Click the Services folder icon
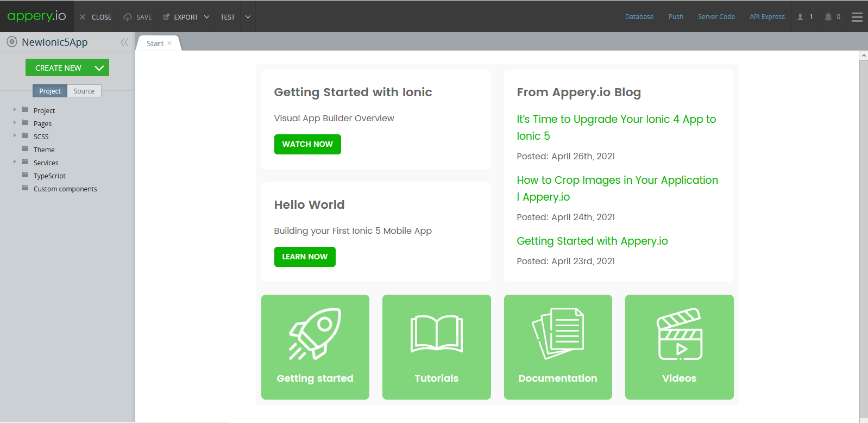Screen dimensions: 868x423 point(25,162)
